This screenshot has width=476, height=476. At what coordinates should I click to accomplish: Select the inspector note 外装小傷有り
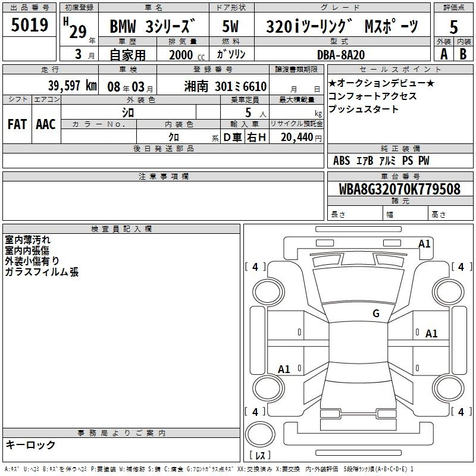coord(32,261)
